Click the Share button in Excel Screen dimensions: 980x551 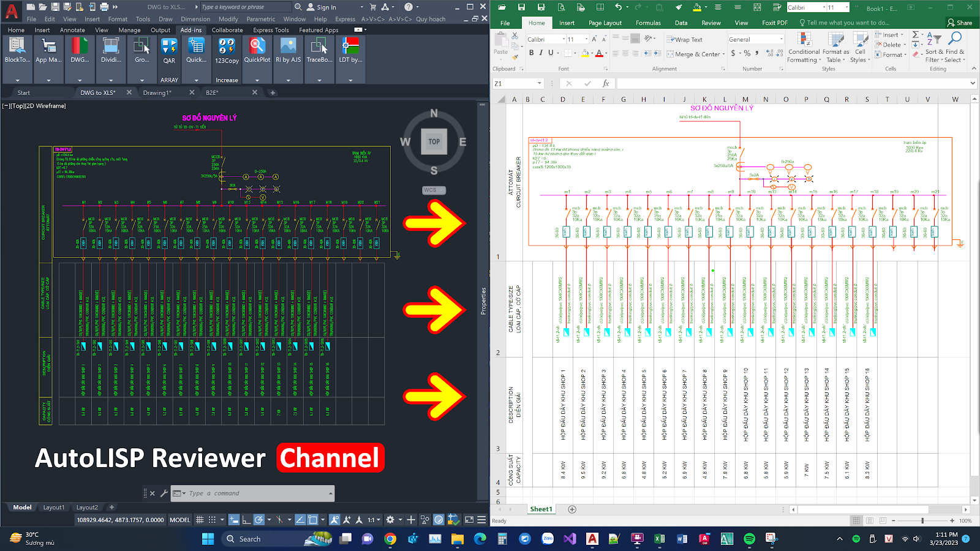(x=960, y=23)
